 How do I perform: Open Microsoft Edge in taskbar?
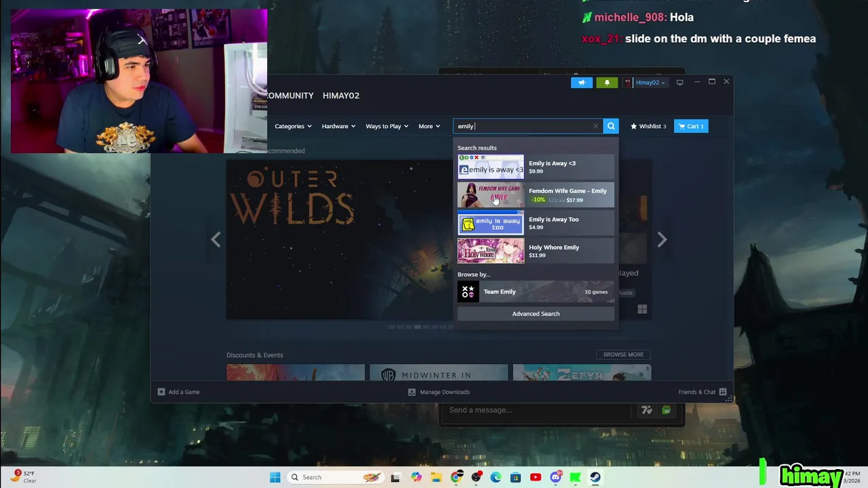coord(496,477)
